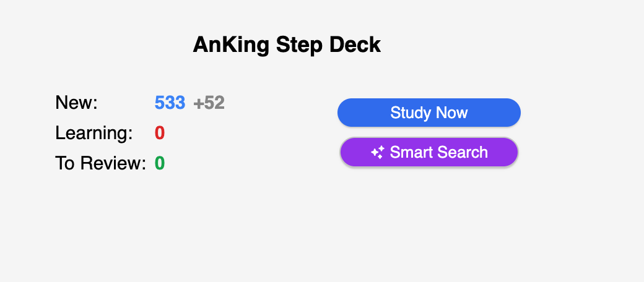Screen dimensions: 644x282
Task: Click the Study Now button
Action: pyautogui.click(x=429, y=113)
